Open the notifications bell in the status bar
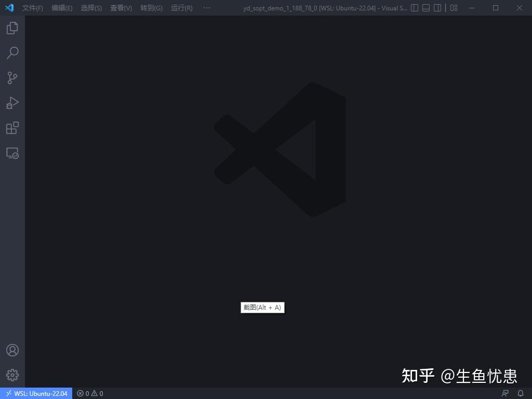The image size is (532, 399). (521, 393)
